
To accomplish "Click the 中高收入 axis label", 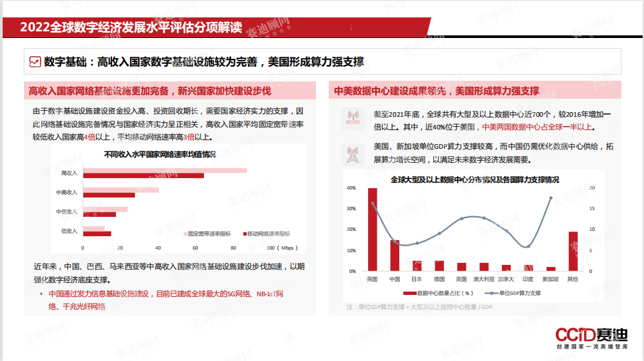I will click(67, 192).
